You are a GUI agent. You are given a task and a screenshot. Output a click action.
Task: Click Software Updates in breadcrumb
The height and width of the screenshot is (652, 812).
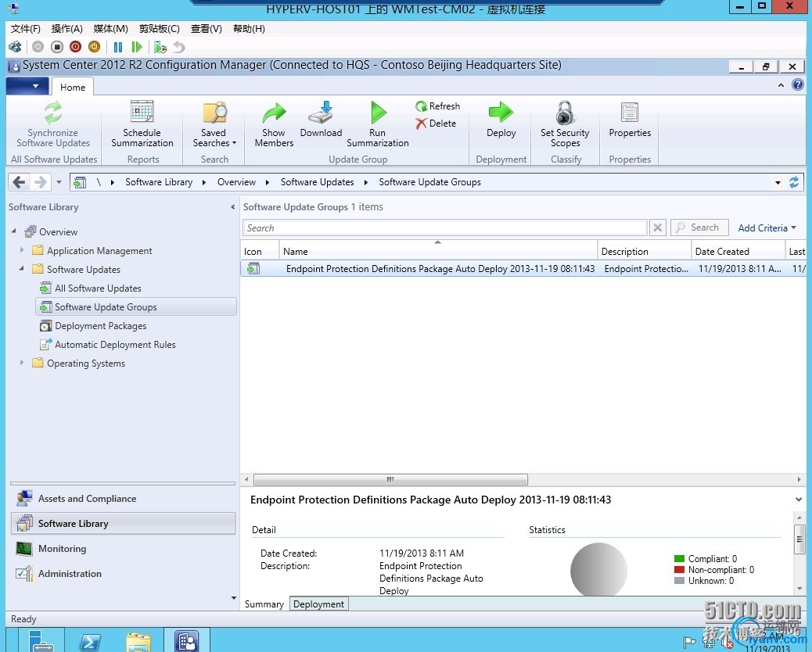[317, 182]
